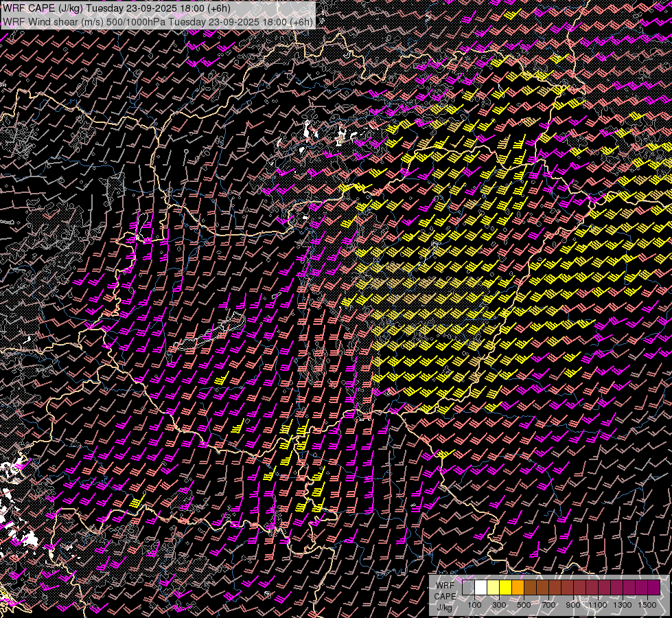Pick the pale yellow legend swatch
This screenshot has height=618, width=672.
tap(493, 588)
